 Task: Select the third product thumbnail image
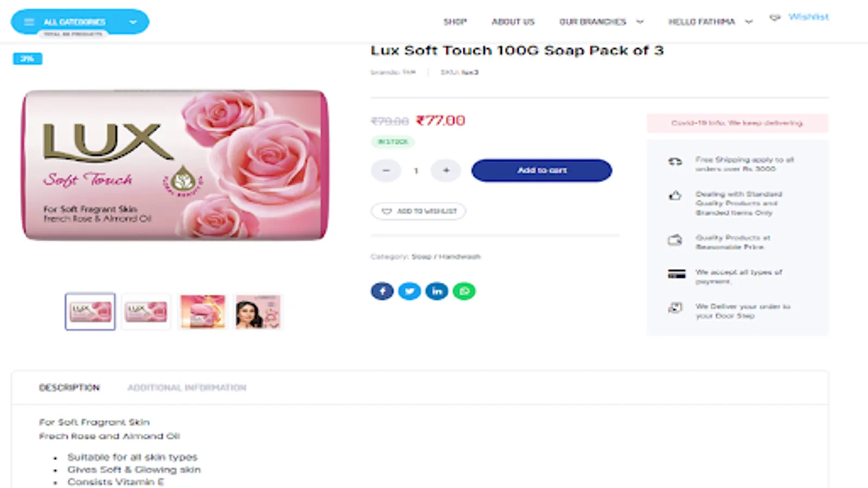click(202, 312)
